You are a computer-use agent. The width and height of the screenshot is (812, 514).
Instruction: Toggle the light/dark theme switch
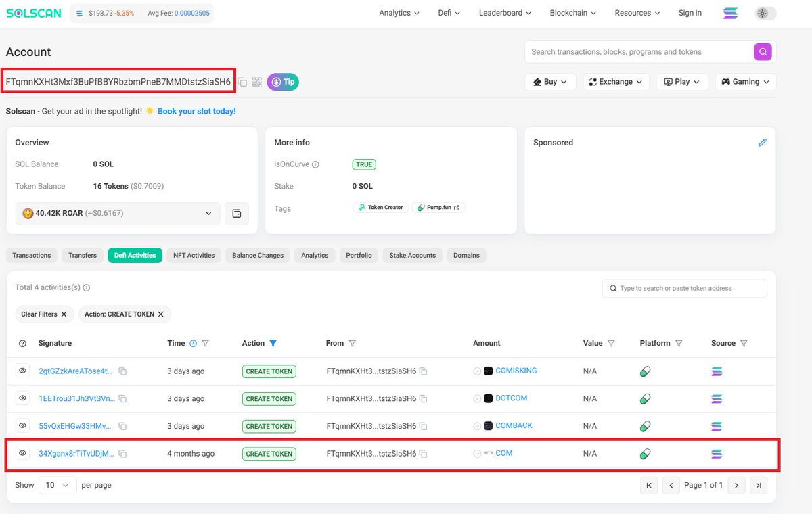[766, 13]
